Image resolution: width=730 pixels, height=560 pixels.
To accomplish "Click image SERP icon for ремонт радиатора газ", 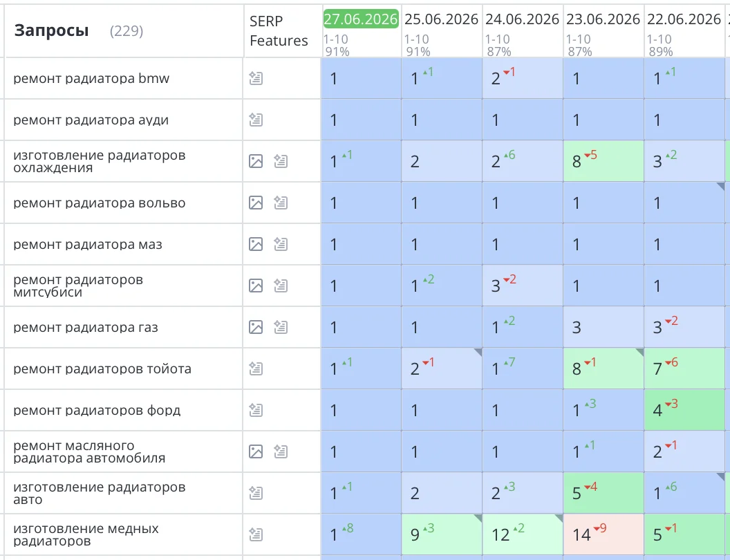I will click(x=256, y=327).
